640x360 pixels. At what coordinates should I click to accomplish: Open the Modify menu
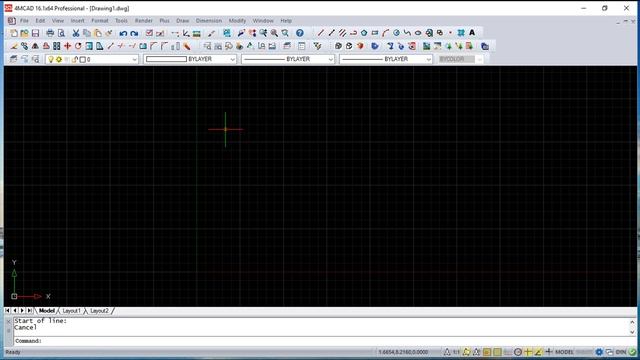237,20
